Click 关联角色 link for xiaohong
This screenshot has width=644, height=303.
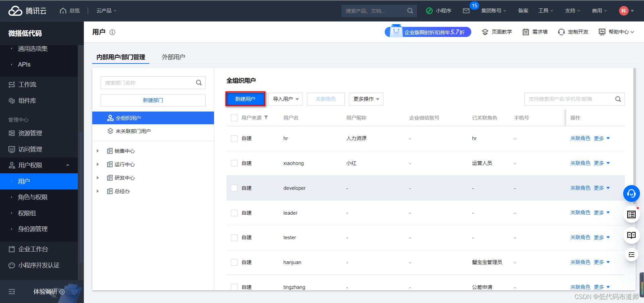[580, 163]
